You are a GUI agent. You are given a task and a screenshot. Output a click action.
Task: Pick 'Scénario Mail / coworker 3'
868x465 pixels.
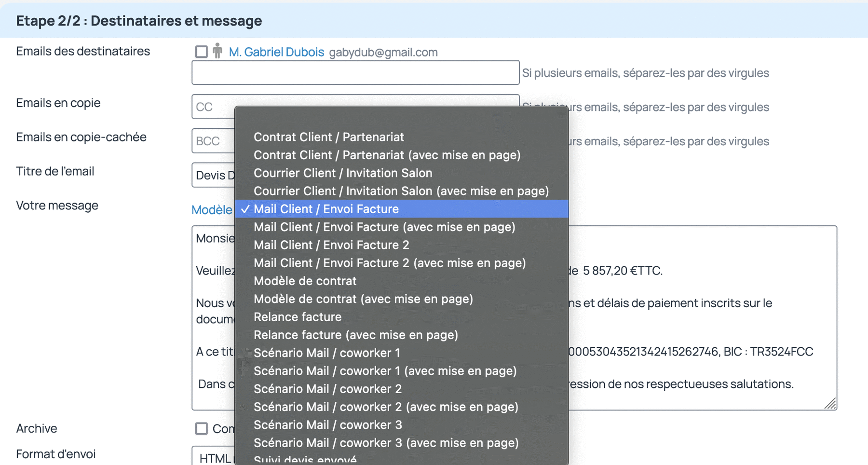(401, 425)
